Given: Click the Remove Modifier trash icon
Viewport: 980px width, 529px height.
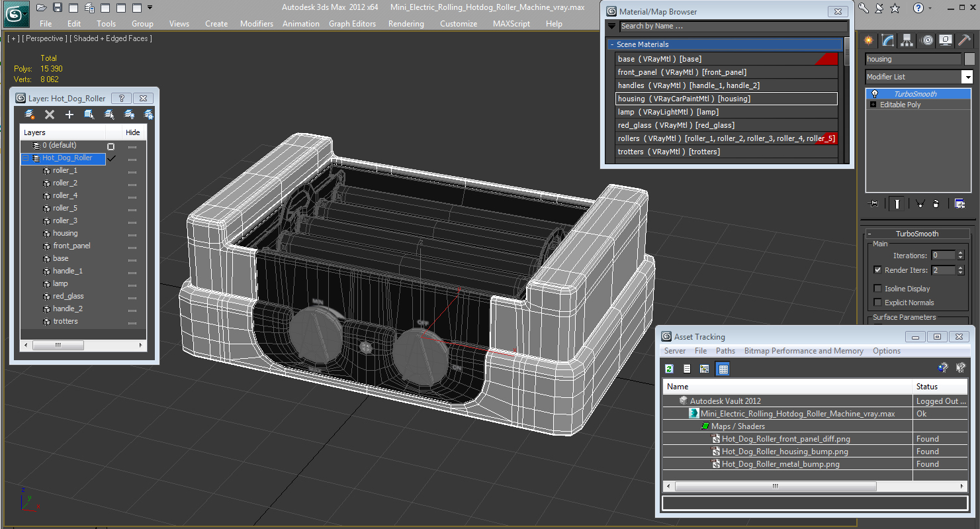Looking at the screenshot, I should tap(936, 204).
